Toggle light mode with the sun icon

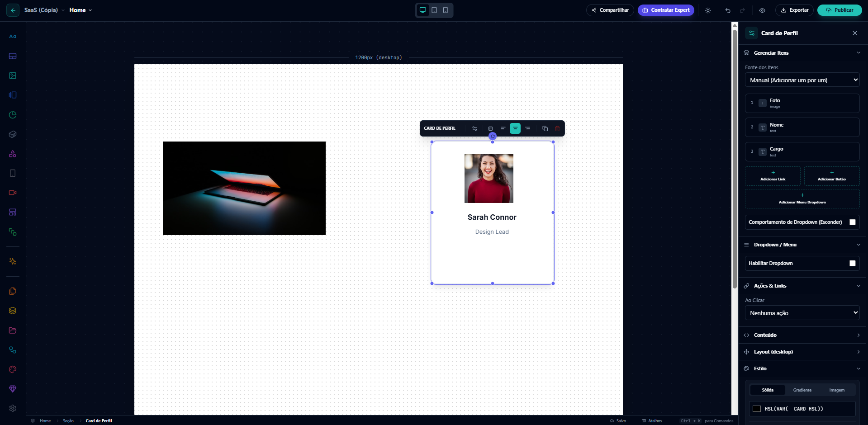coord(708,10)
